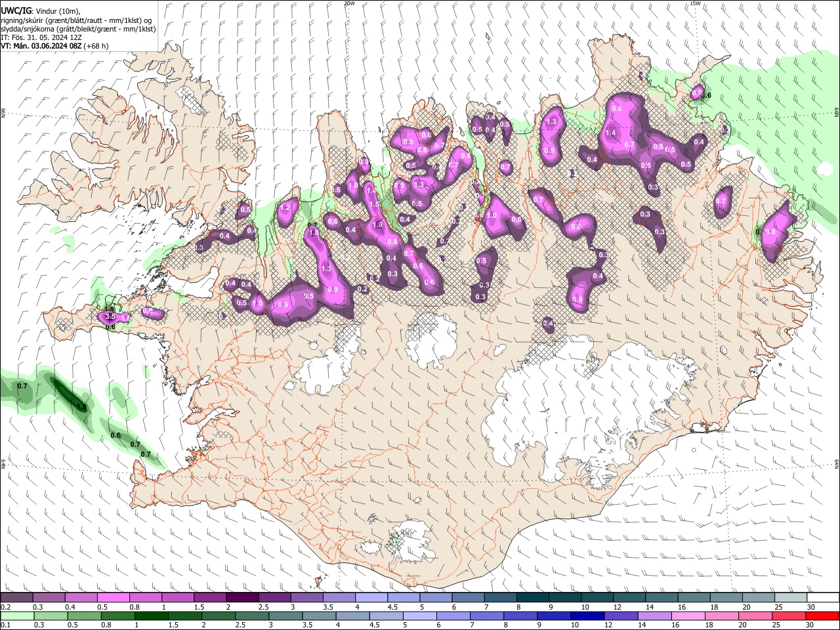The height and width of the screenshot is (630, 840).
Task: Click the 0.2 label in the upper legend row
Action: 5,607
